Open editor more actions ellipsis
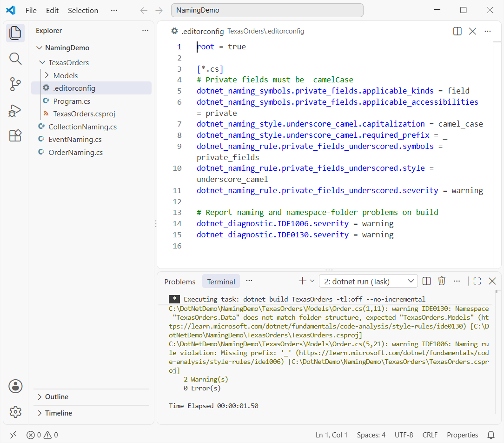Image resolution: width=504 pixels, height=443 pixels. point(488,31)
